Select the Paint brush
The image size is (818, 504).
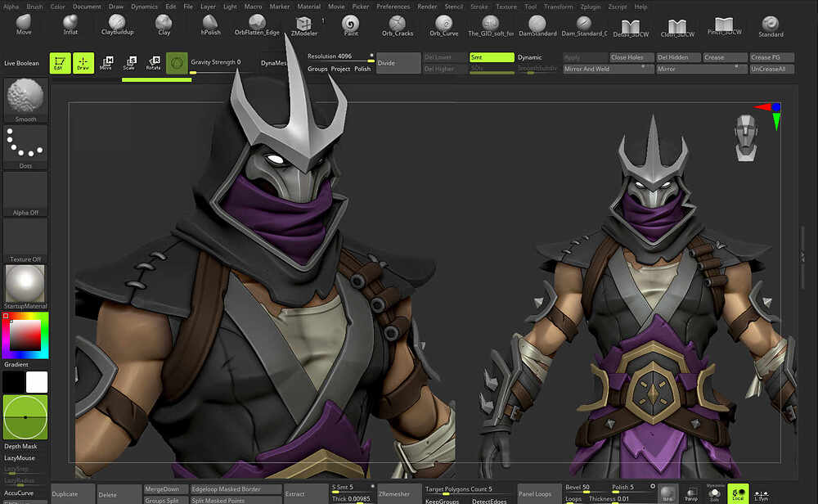(x=350, y=25)
